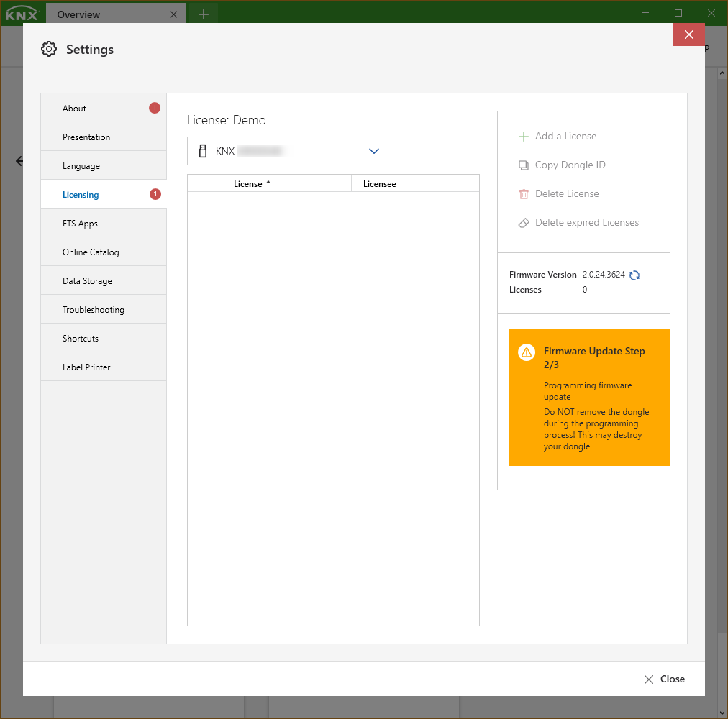This screenshot has width=728, height=719.
Task: Close the Overview tab
Action: [x=173, y=14]
